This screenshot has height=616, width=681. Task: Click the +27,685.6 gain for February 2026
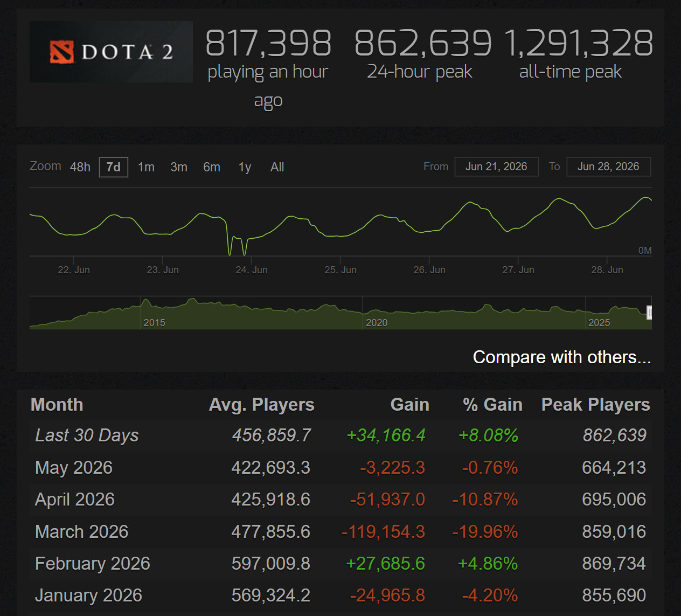coord(386,563)
